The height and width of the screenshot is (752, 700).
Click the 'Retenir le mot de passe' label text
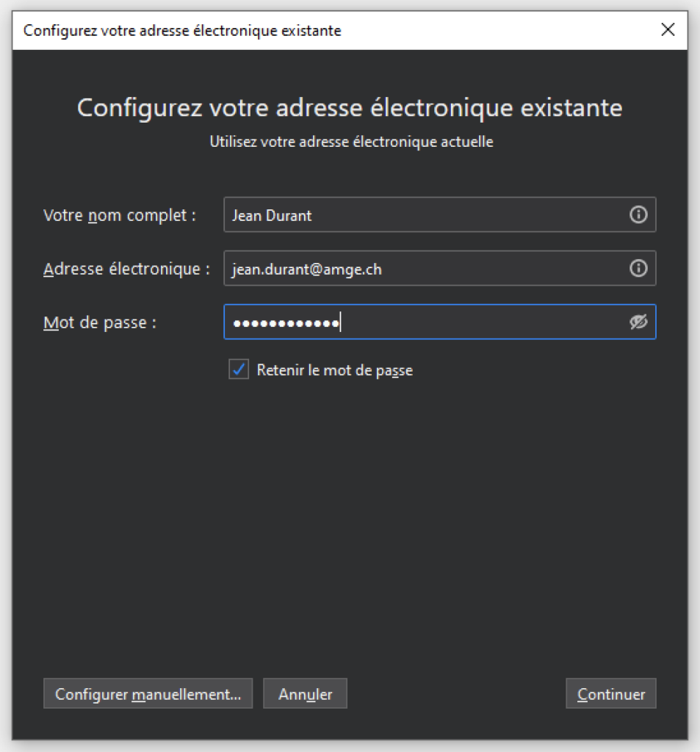tap(334, 370)
